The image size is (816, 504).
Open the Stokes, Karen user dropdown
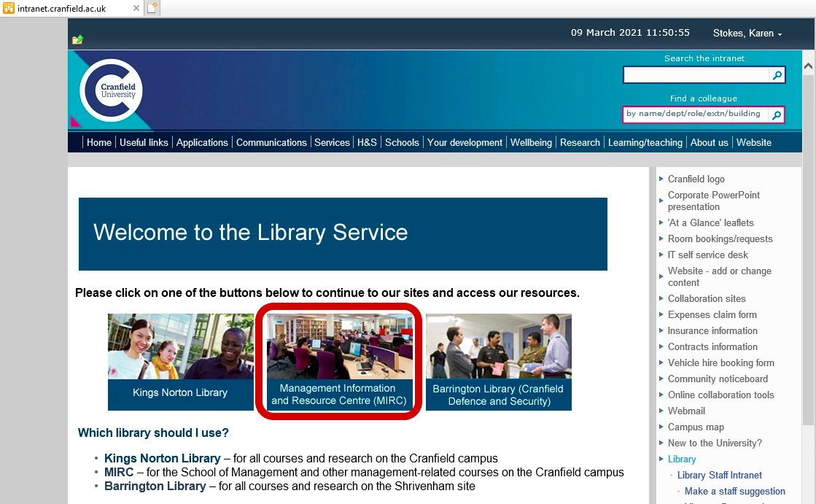(747, 34)
